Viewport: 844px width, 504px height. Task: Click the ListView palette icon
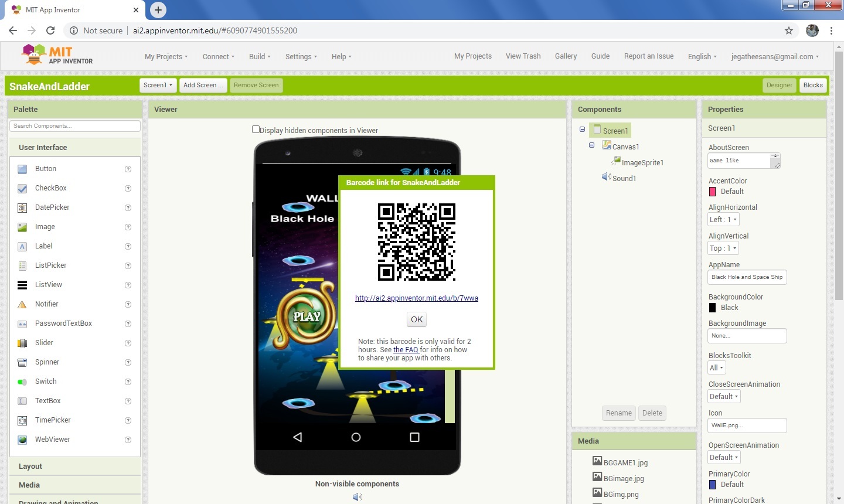pyautogui.click(x=22, y=285)
